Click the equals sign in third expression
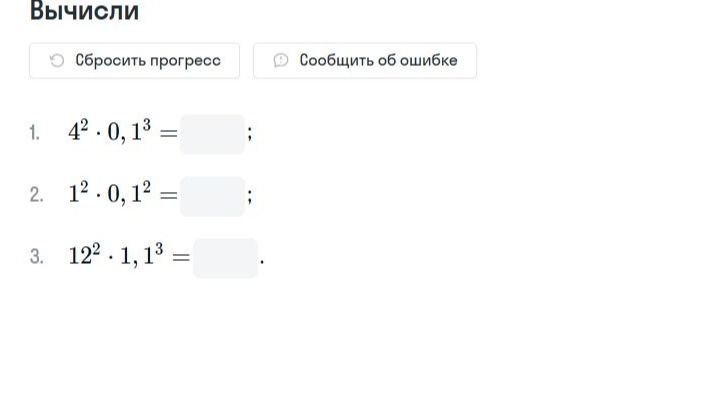The width and height of the screenshot is (702, 418). tap(181, 257)
